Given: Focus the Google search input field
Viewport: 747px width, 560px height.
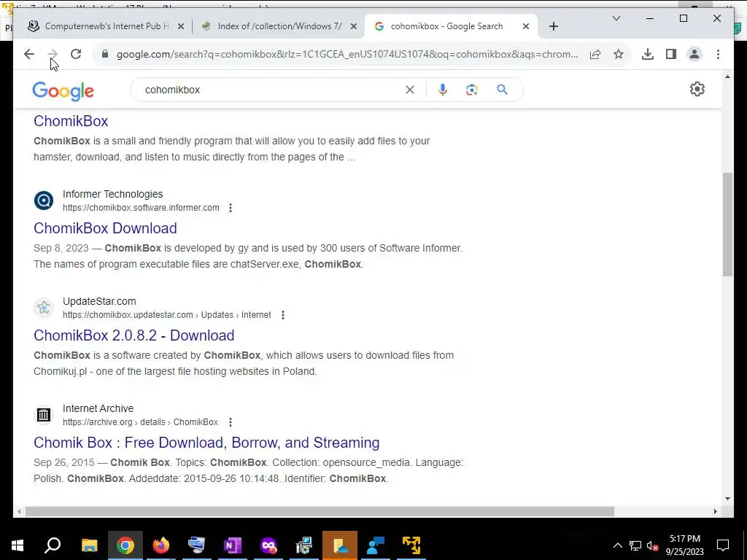Looking at the screenshot, I should 271,90.
